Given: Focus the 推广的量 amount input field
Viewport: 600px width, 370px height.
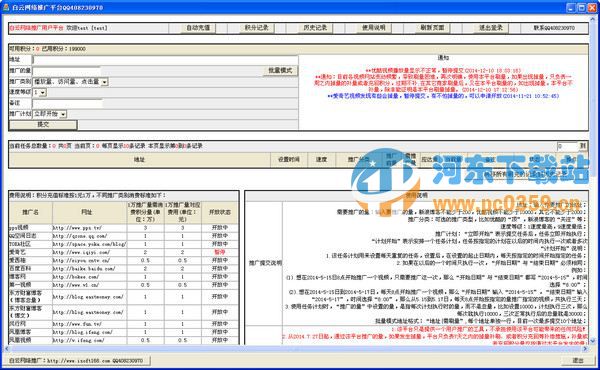Looking at the screenshot, I should pyautogui.click(x=67, y=71).
